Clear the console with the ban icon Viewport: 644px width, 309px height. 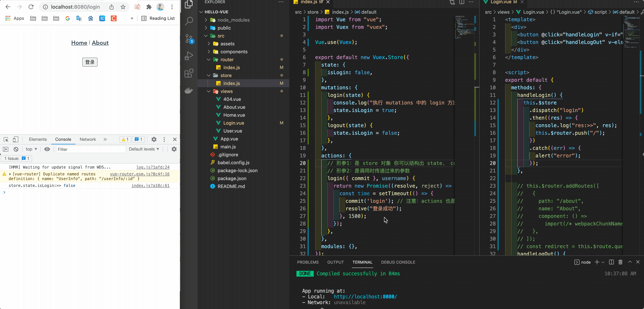16,149
